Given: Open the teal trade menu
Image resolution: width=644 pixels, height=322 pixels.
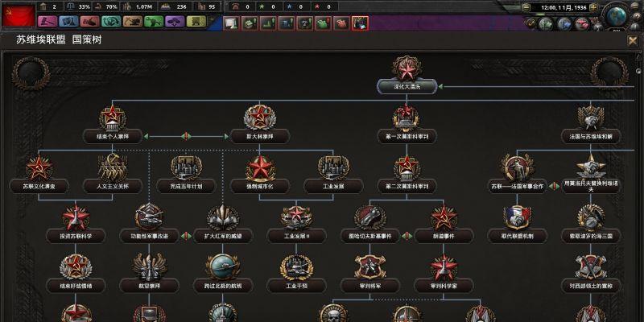Looking at the screenshot, I should click(111, 22).
